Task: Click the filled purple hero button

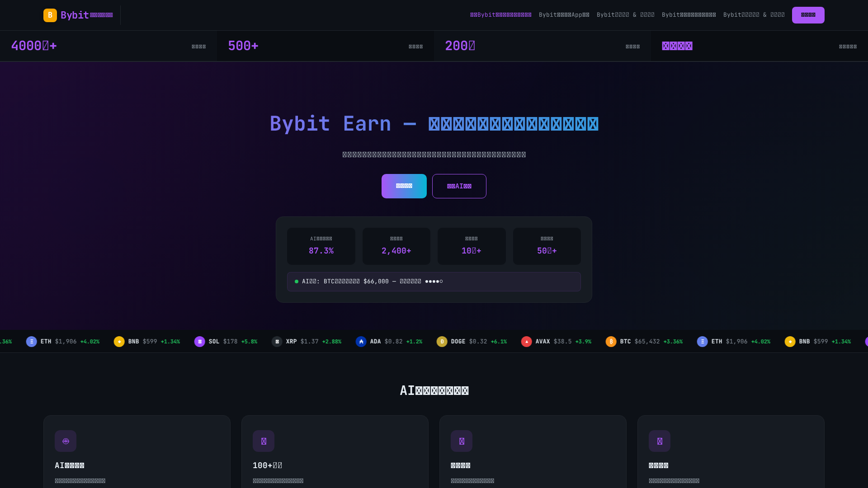Action: pyautogui.click(x=404, y=186)
